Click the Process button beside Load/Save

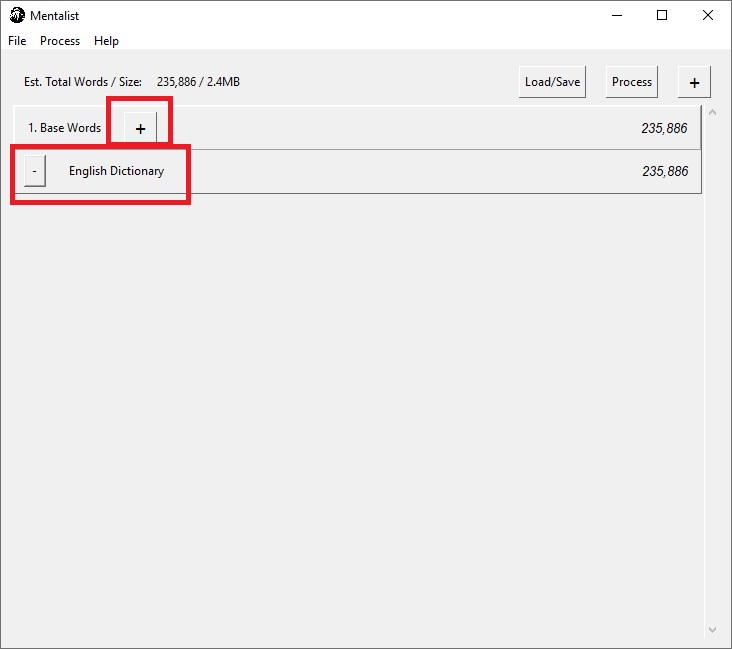click(632, 82)
